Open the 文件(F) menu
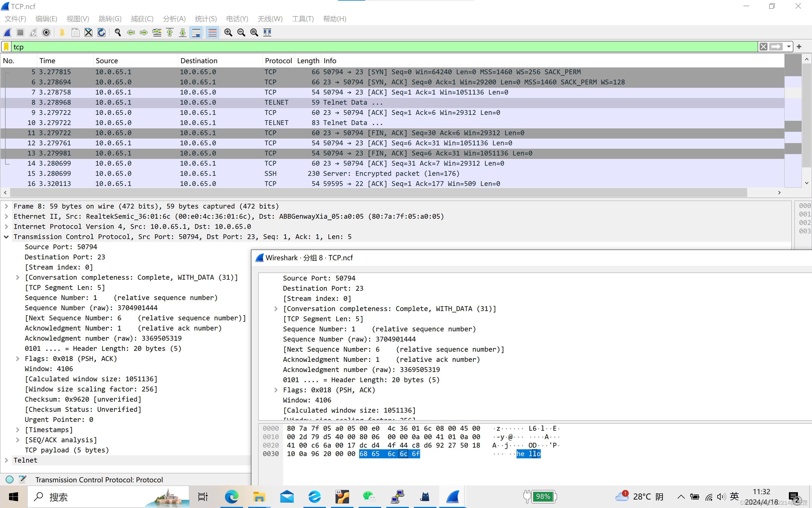This screenshot has height=508, width=812. [15, 19]
